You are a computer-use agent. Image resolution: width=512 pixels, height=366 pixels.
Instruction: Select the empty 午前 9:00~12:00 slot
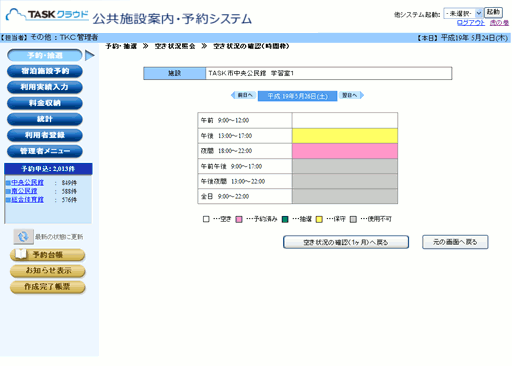tap(345, 120)
